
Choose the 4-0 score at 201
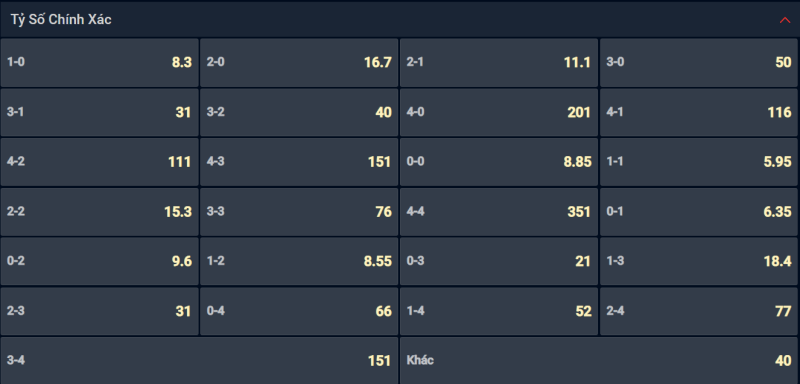click(499, 112)
